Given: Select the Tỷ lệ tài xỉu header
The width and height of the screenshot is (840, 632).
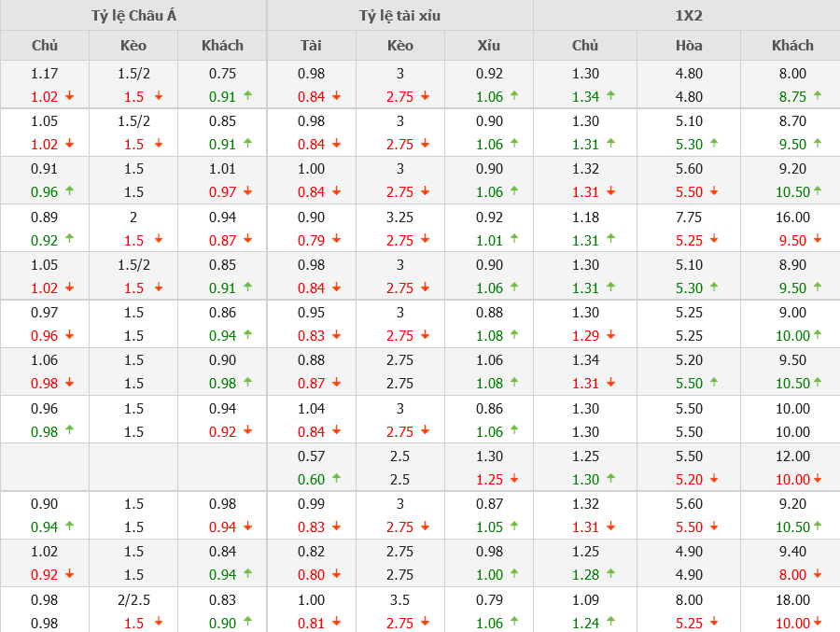Looking at the screenshot, I should (x=399, y=16).
